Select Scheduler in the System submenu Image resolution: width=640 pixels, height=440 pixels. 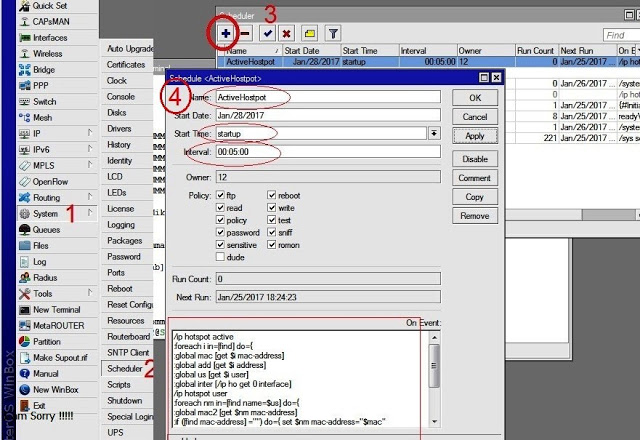click(125, 368)
